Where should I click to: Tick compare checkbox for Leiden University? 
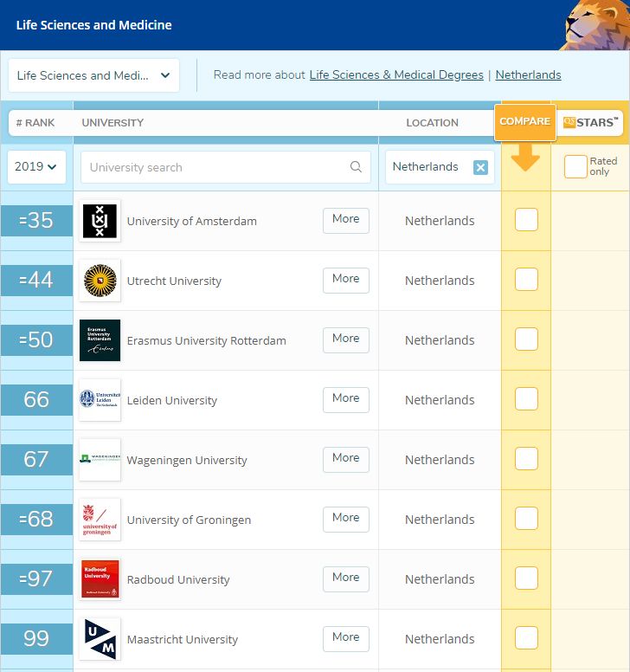click(x=526, y=399)
